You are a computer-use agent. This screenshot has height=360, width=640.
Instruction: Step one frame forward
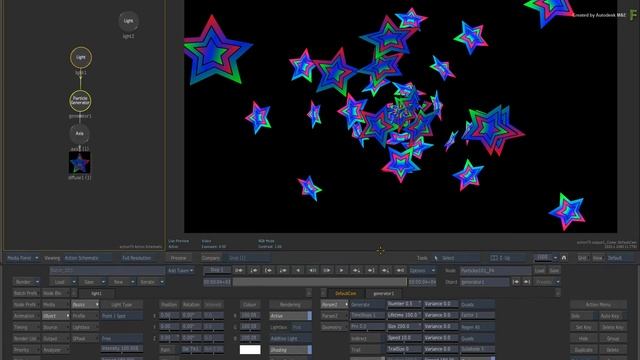pos(327,270)
